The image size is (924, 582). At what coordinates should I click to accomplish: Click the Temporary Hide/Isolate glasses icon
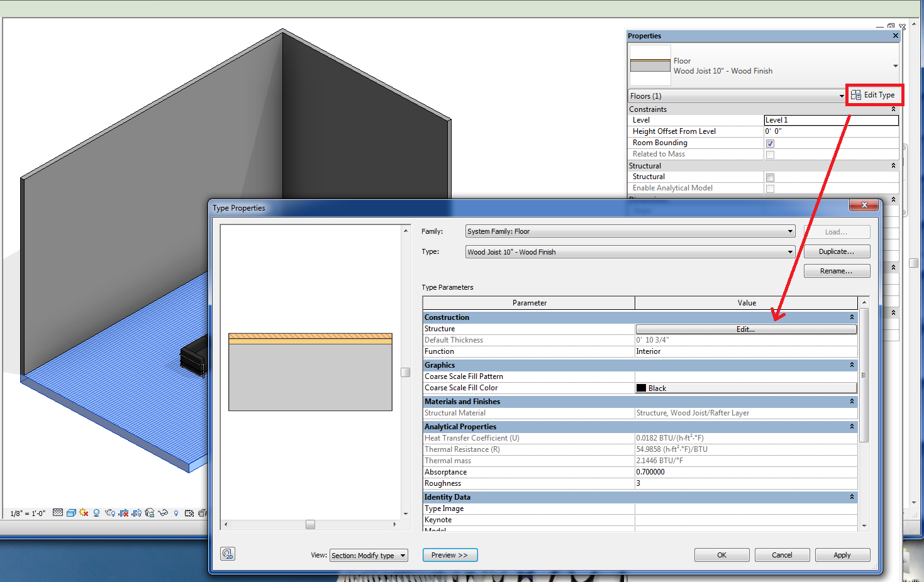pyautogui.click(x=163, y=513)
